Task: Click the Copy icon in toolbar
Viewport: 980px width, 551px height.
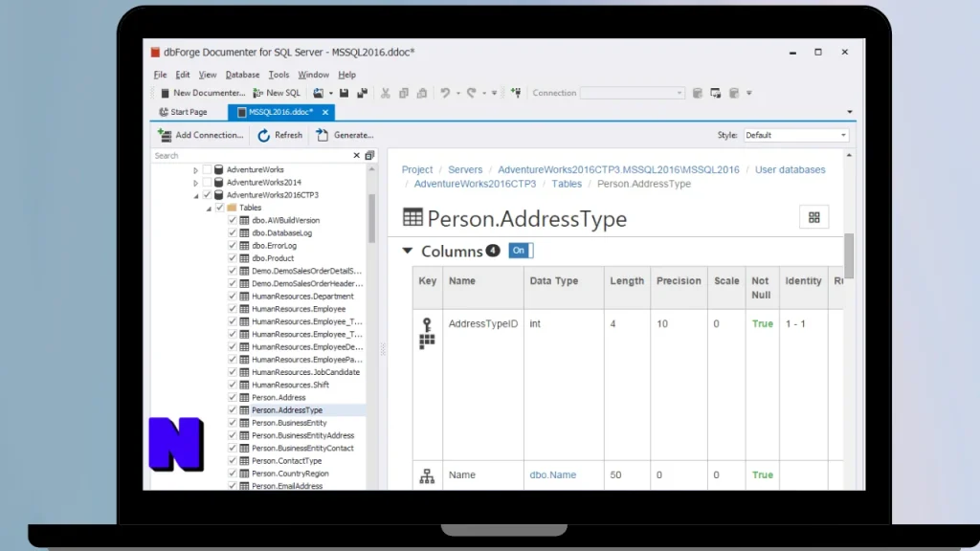Action: 404,93
